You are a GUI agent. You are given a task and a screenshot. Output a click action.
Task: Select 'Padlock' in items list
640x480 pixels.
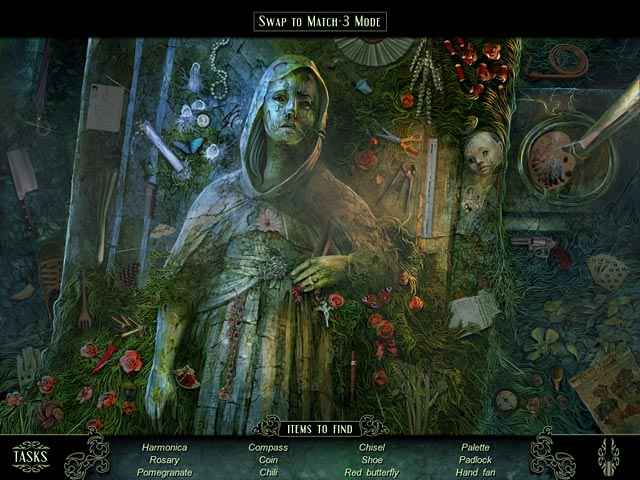[x=476, y=460]
